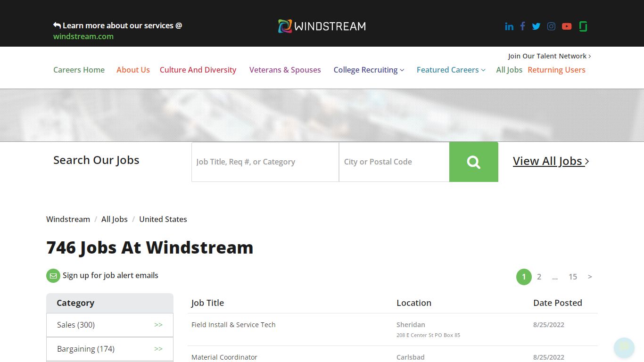Open Material Coordinator job listing
The height and width of the screenshot is (362, 644).
pyautogui.click(x=224, y=357)
